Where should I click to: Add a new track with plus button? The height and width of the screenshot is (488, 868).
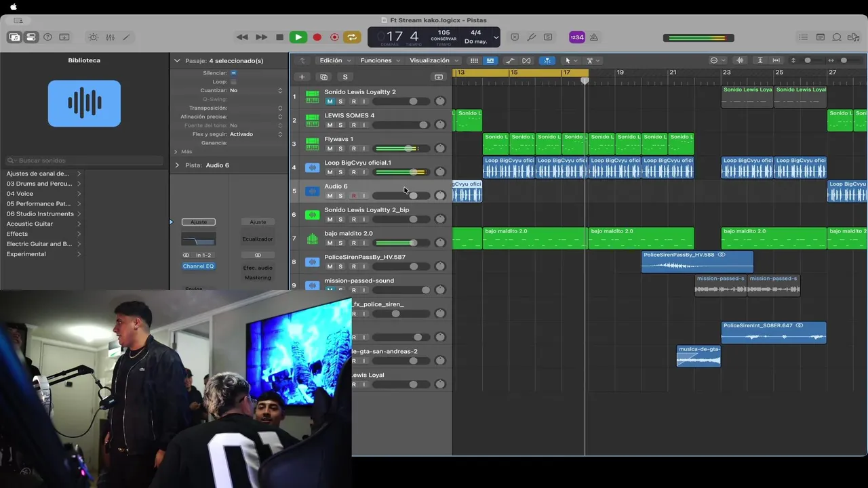pyautogui.click(x=302, y=77)
